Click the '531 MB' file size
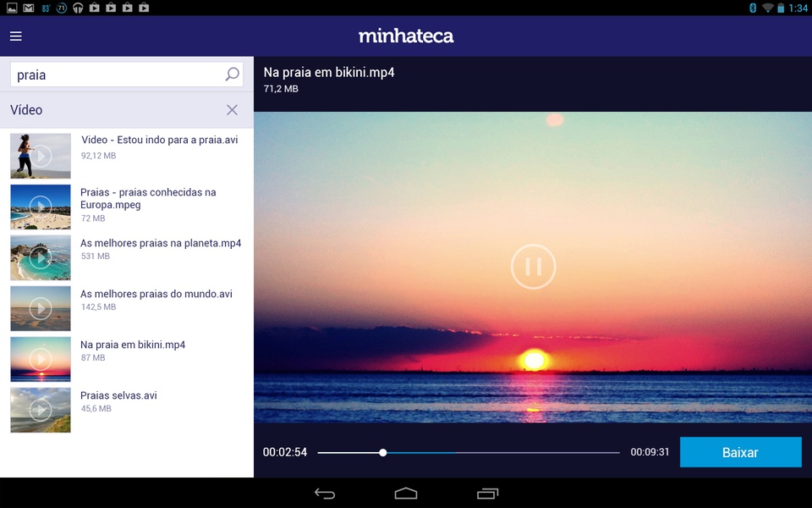This screenshot has height=508, width=812. pyautogui.click(x=96, y=256)
